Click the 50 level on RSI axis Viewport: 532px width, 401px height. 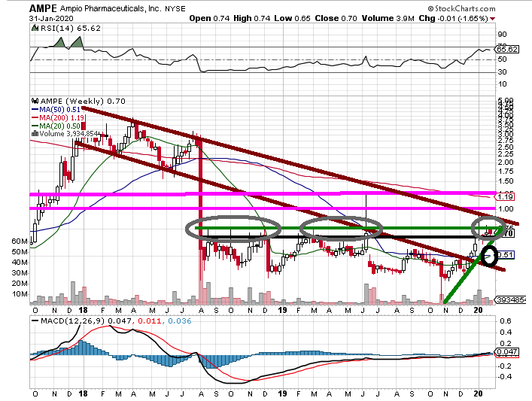[502, 59]
